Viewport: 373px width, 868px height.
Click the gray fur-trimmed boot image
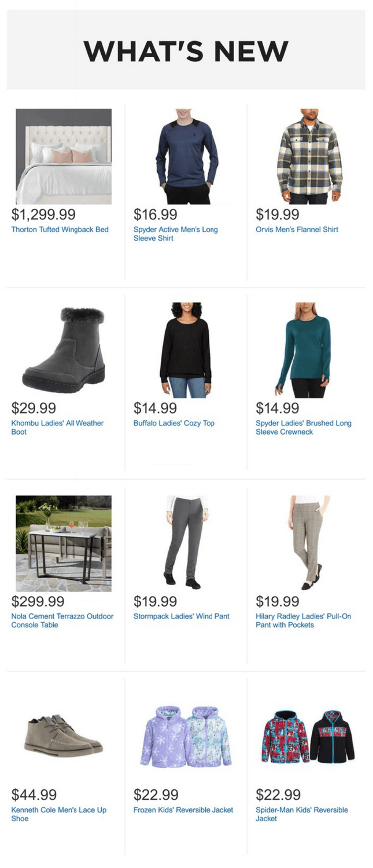click(x=64, y=350)
